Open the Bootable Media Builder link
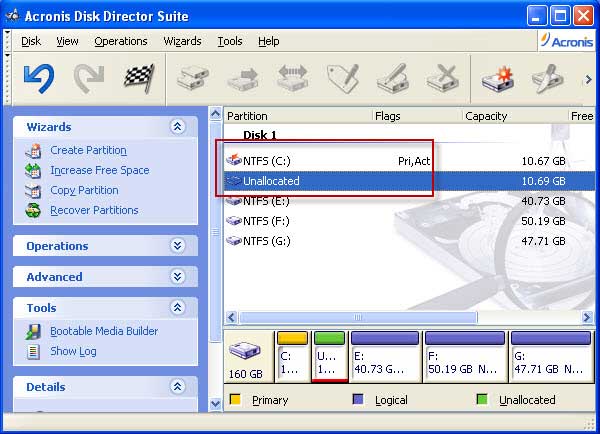Viewport: 600px width, 434px height. coord(104,331)
